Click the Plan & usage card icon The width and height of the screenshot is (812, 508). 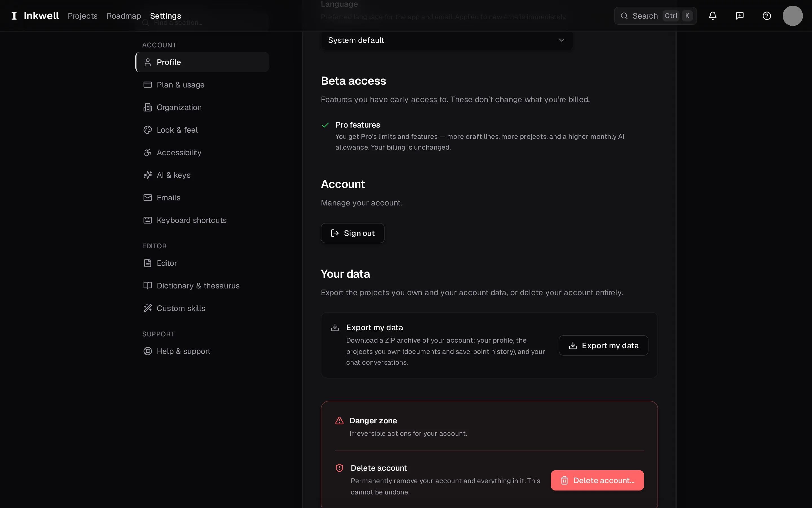pyautogui.click(x=148, y=85)
